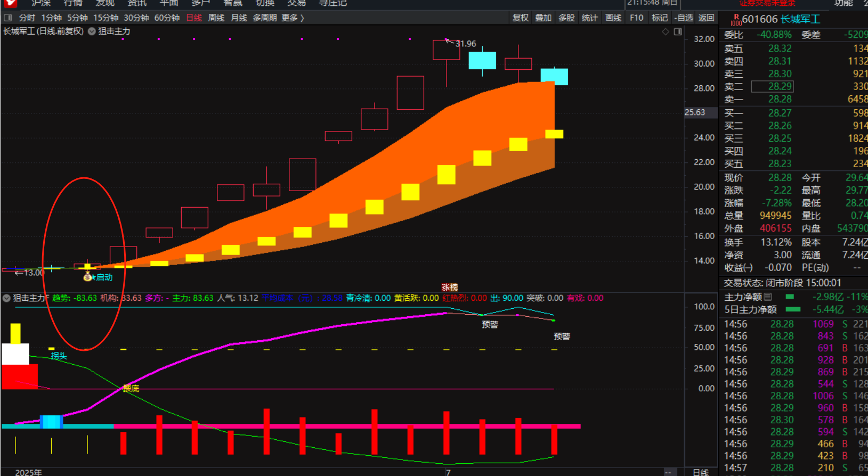Click the R1000 badge beside stock code 601606
Viewport: 868px width, 476px height.
tap(736, 20)
